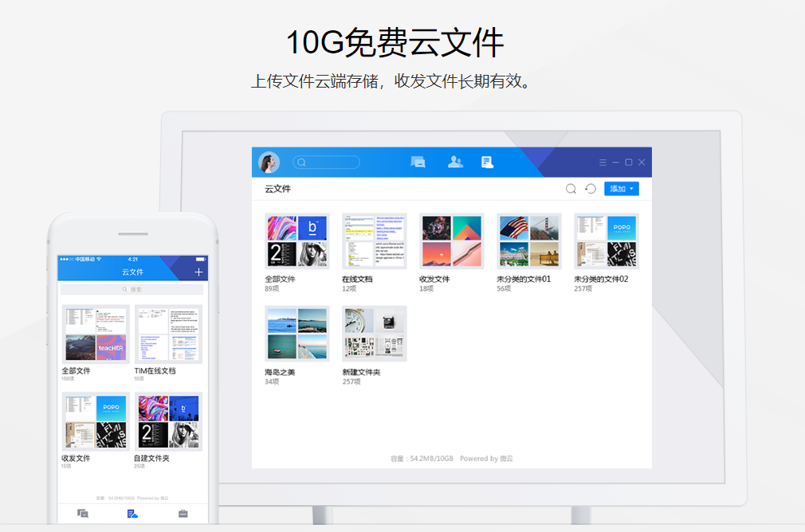Viewport: 805px width, 532px height.
Task: Maximize the desktop cloud files window
Action: 628,162
